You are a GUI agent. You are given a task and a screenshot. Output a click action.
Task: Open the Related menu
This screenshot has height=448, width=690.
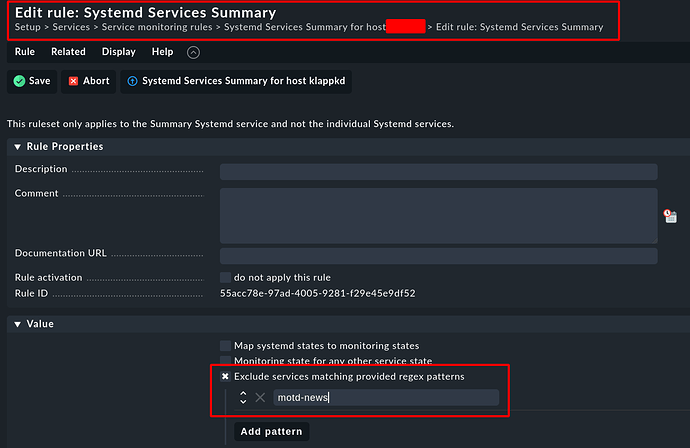pos(68,52)
